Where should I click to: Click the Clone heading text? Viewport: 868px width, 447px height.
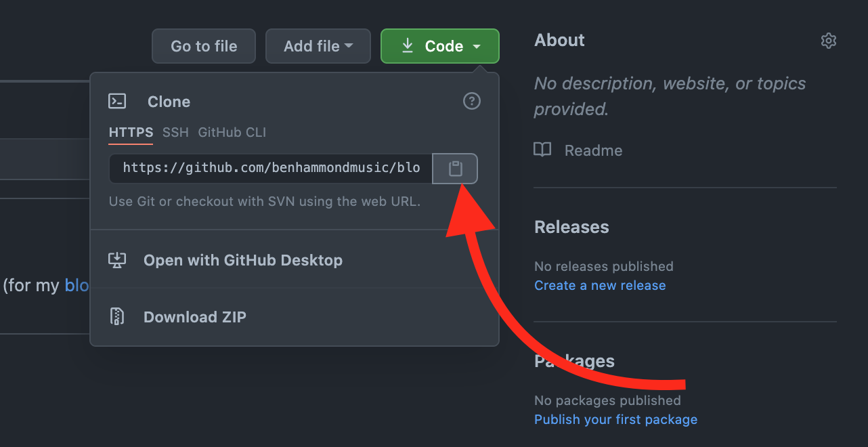(x=169, y=102)
